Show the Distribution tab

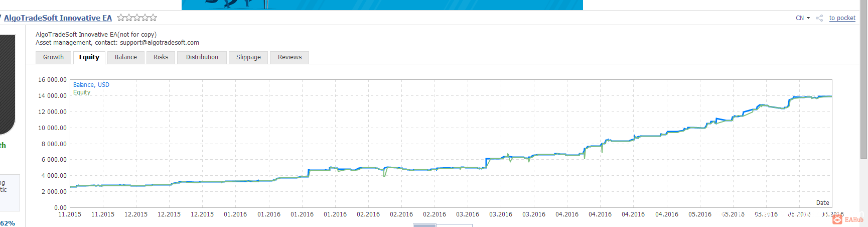pyautogui.click(x=202, y=57)
